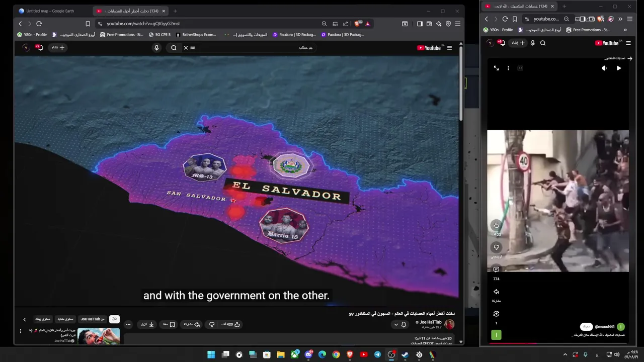Go back in the left browser window
The height and width of the screenshot is (362, 644).
coord(20,24)
